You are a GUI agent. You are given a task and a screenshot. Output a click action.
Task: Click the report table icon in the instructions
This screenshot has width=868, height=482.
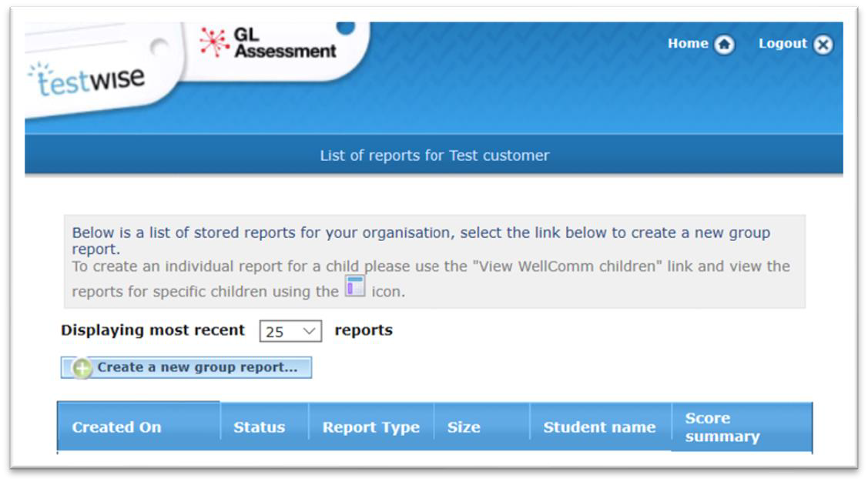[355, 286]
